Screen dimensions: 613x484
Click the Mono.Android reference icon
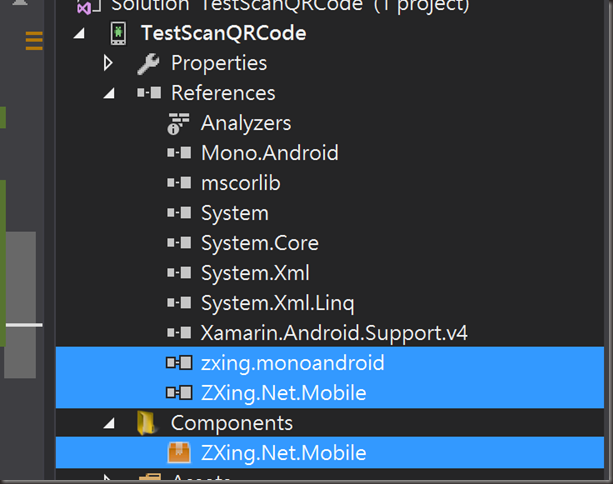178,153
